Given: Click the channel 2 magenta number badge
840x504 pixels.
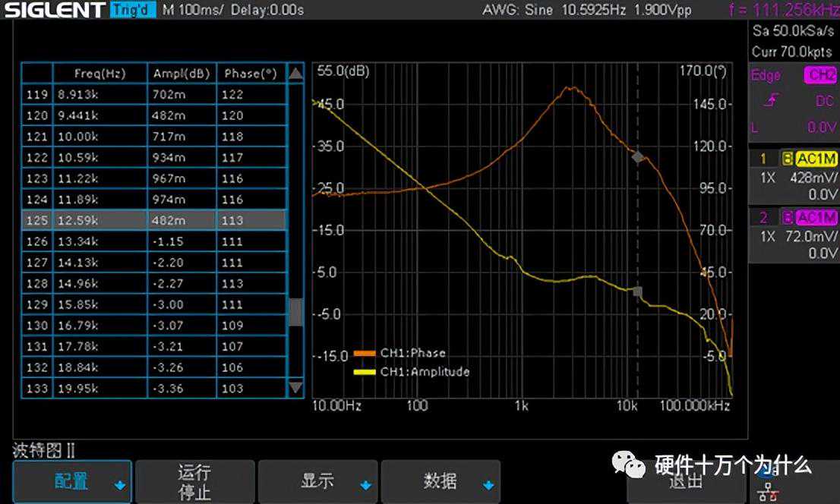Looking at the screenshot, I should [764, 219].
